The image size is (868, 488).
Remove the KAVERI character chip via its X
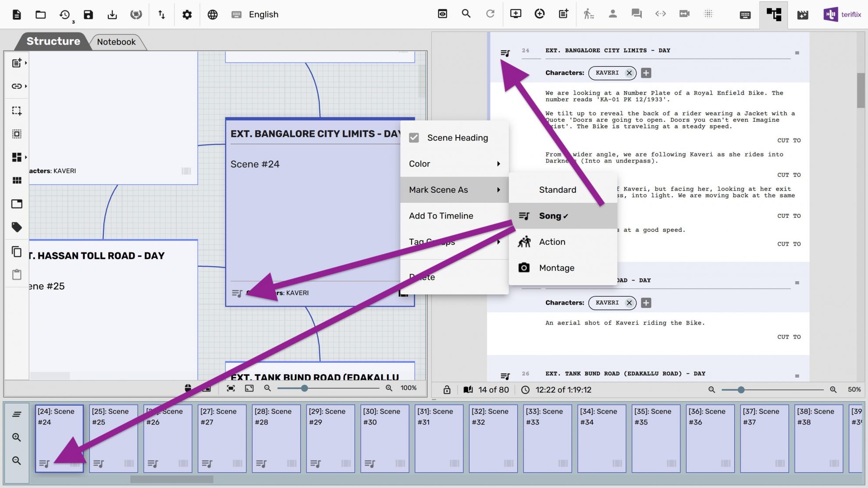point(630,73)
